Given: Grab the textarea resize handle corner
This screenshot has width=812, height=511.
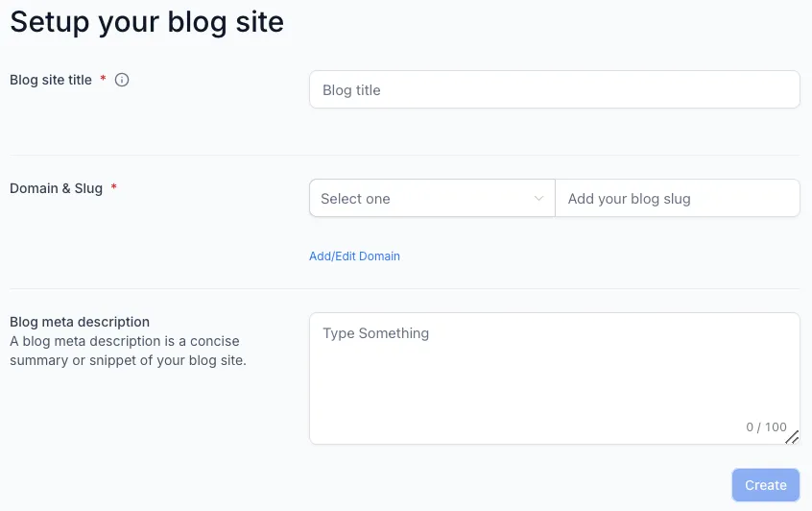Looking at the screenshot, I should point(792,437).
